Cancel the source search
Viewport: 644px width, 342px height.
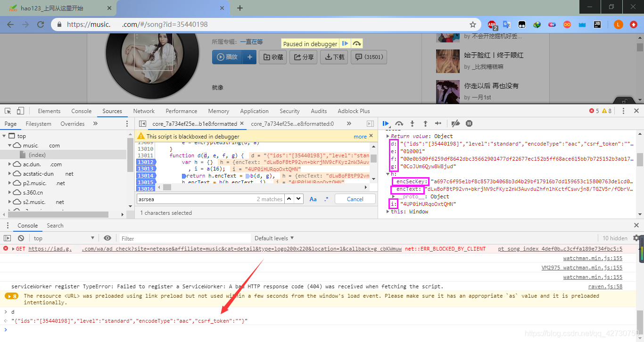pos(355,199)
